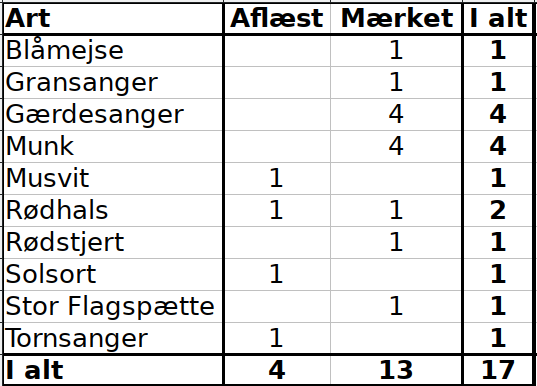
Task: Select the Gærdesanger cell
Action: point(113,114)
